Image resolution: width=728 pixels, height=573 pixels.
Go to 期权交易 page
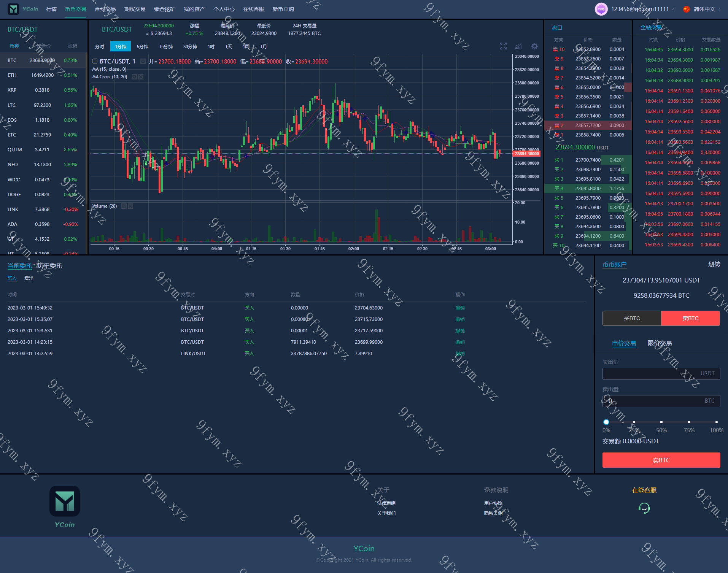[135, 9]
